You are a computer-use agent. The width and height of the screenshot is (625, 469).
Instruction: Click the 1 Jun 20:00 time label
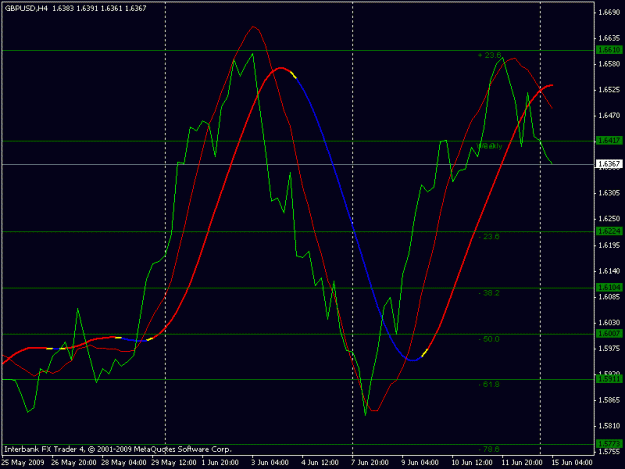pyautogui.click(x=220, y=463)
